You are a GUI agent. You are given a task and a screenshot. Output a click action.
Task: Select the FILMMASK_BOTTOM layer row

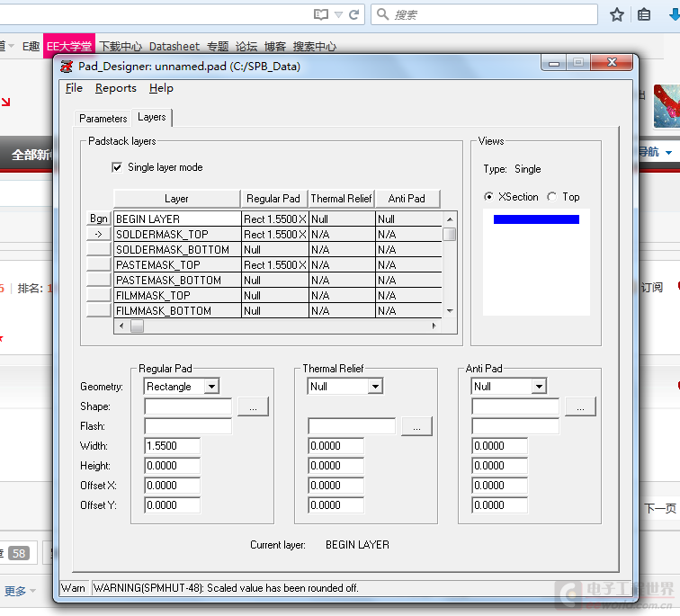278,311
